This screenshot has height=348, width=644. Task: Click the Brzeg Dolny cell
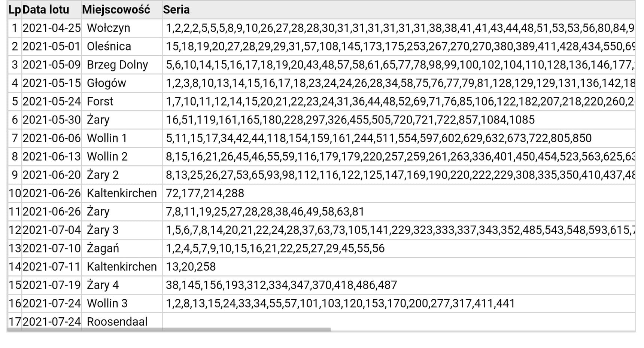click(117, 65)
